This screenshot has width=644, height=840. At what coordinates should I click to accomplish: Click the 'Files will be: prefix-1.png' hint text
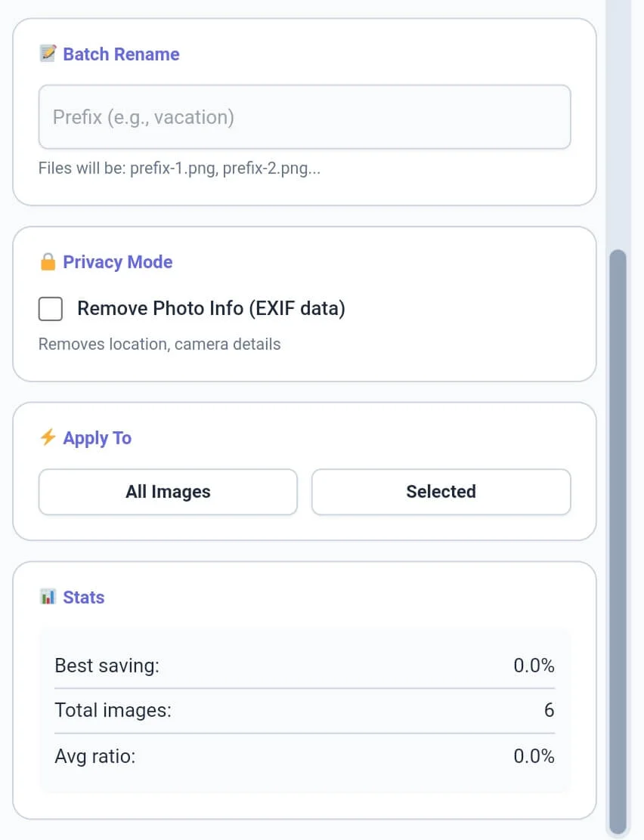tap(179, 168)
